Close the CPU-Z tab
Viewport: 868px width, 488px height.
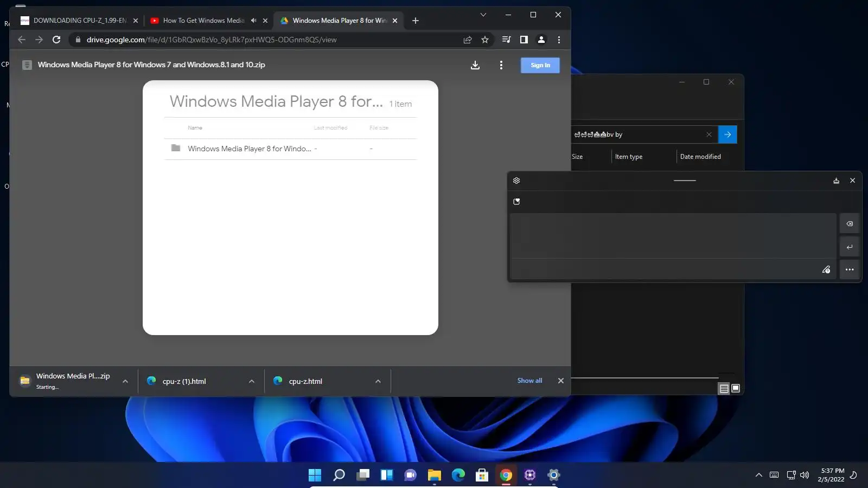[136, 21]
